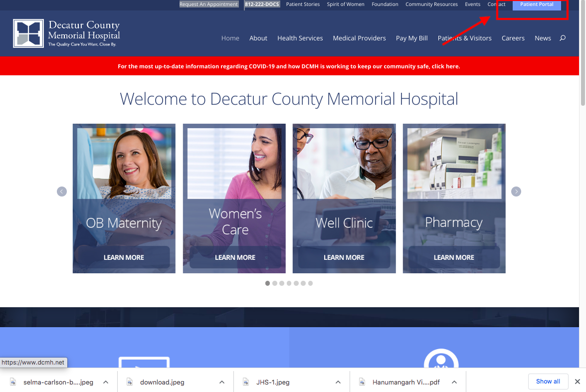
Task: Click the previous carousel arrow
Action: (61, 192)
